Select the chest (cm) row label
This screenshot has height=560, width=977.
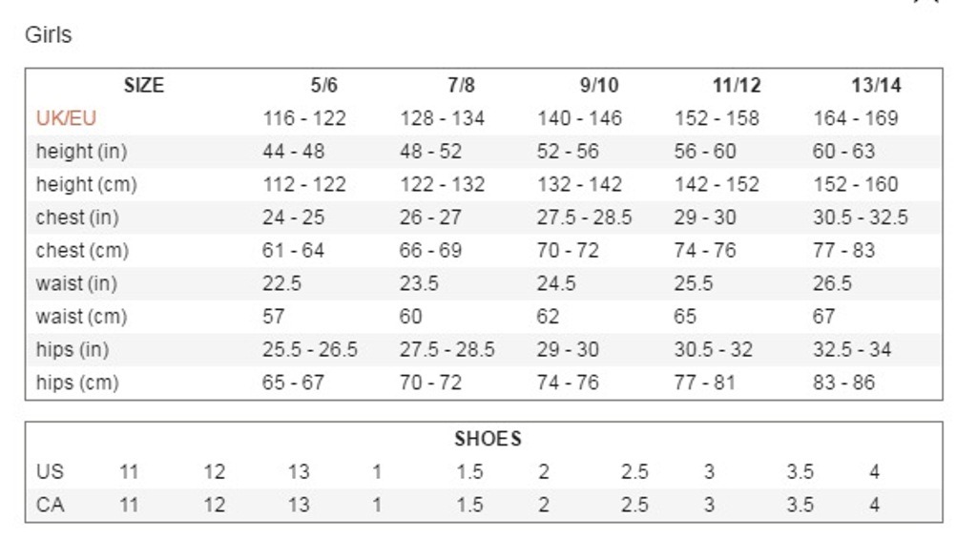click(x=82, y=250)
